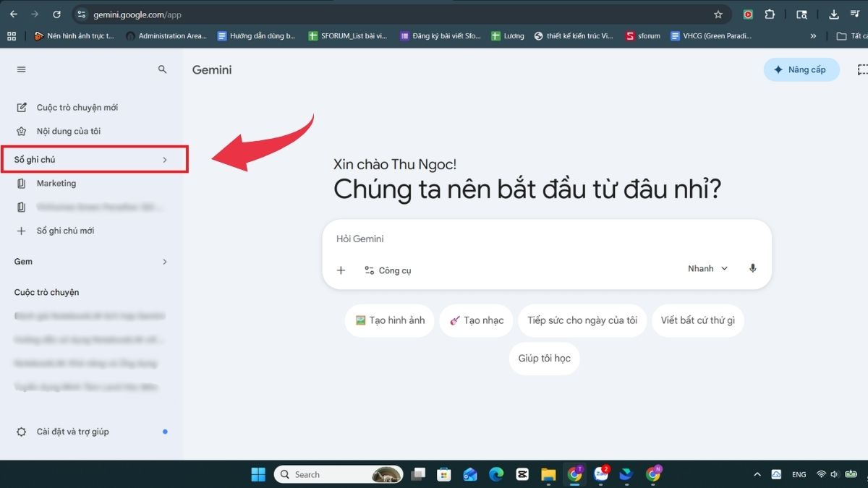Open the Windows Start menu
The image size is (868, 488).
(258, 474)
